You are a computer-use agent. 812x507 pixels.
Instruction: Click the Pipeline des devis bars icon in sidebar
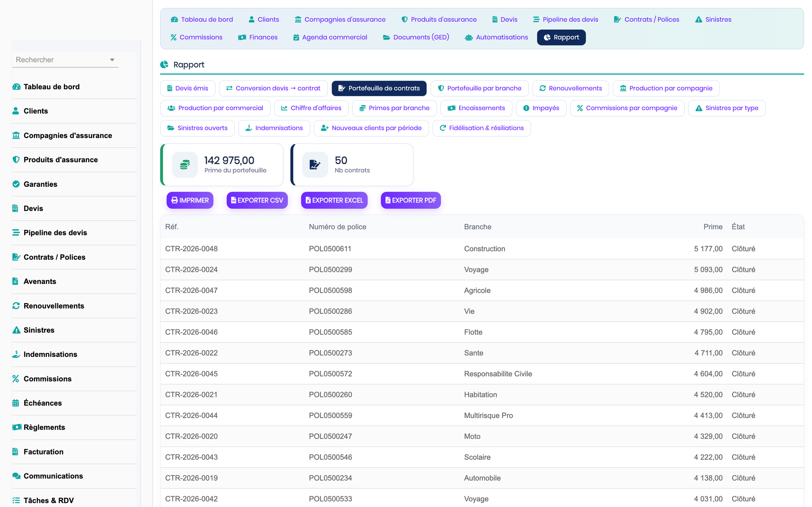point(16,233)
